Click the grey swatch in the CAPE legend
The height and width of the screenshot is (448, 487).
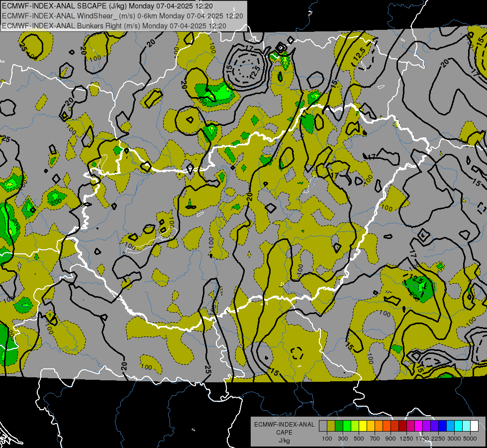point(323,426)
